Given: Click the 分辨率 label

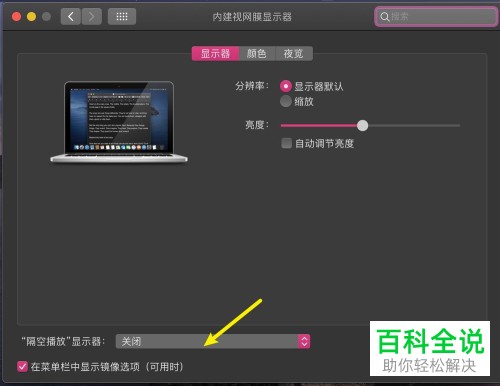Looking at the screenshot, I should coord(252,86).
